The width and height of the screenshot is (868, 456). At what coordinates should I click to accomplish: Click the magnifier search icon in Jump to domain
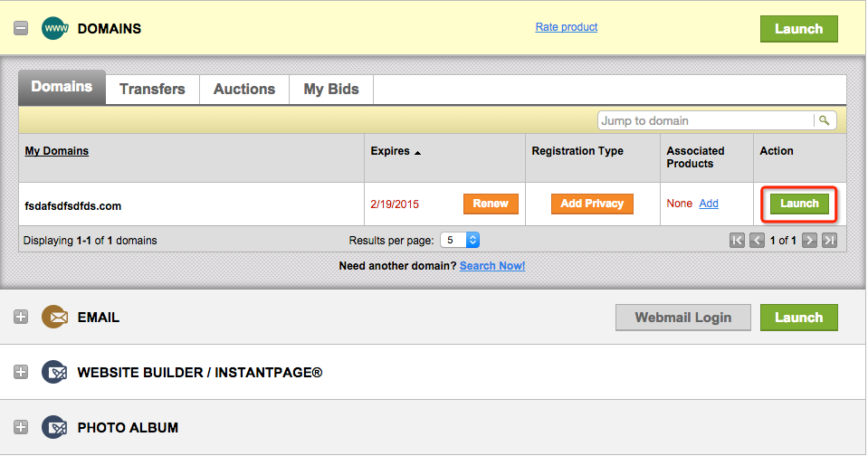(824, 120)
